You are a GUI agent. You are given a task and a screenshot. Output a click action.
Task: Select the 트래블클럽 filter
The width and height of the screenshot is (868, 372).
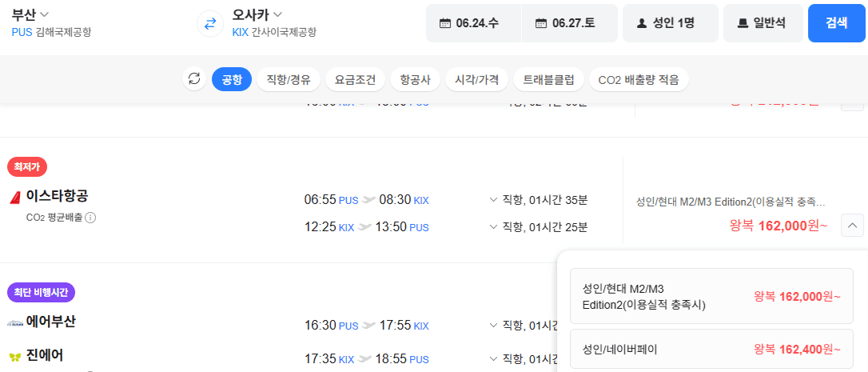548,79
